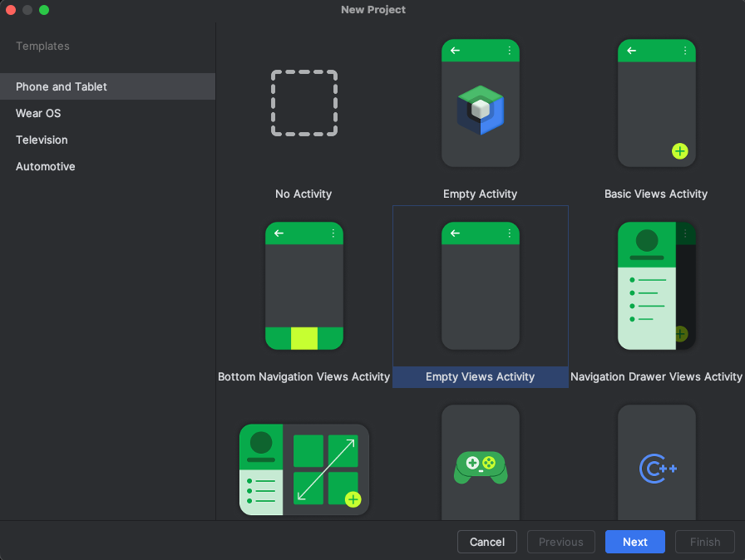Click the Cancel button
The image size is (745, 560).
487,542
